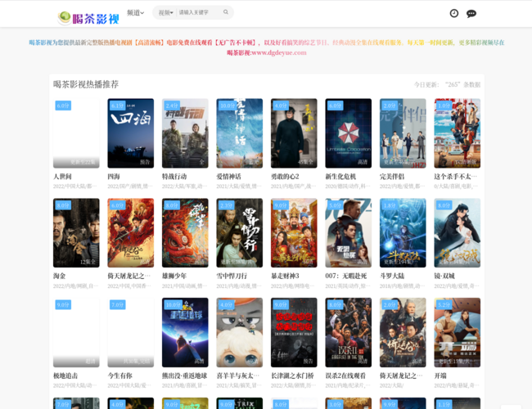Open 雪中悍刀行 poster
This screenshot has width=532, height=409.
(240, 233)
